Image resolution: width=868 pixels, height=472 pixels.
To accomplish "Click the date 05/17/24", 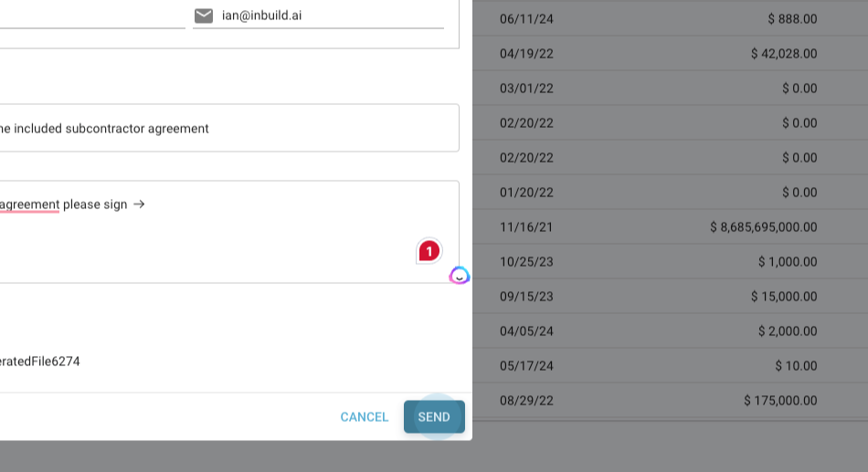I will point(526,366).
